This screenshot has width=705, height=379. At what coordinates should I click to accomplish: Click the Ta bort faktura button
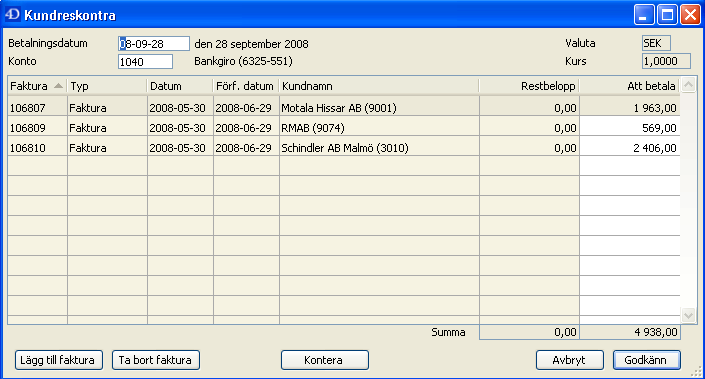point(156,360)
